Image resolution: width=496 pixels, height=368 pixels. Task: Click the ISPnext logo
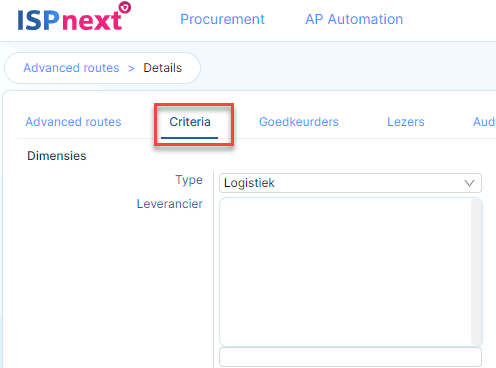point(74,17)
